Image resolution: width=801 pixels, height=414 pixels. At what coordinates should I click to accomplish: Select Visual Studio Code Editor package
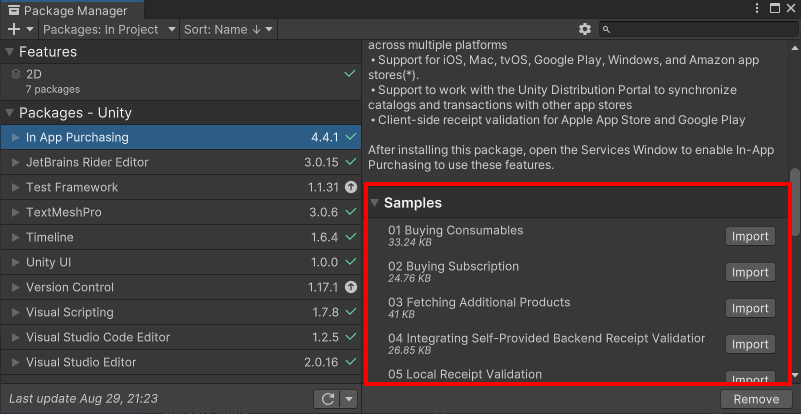coord(181,337)
